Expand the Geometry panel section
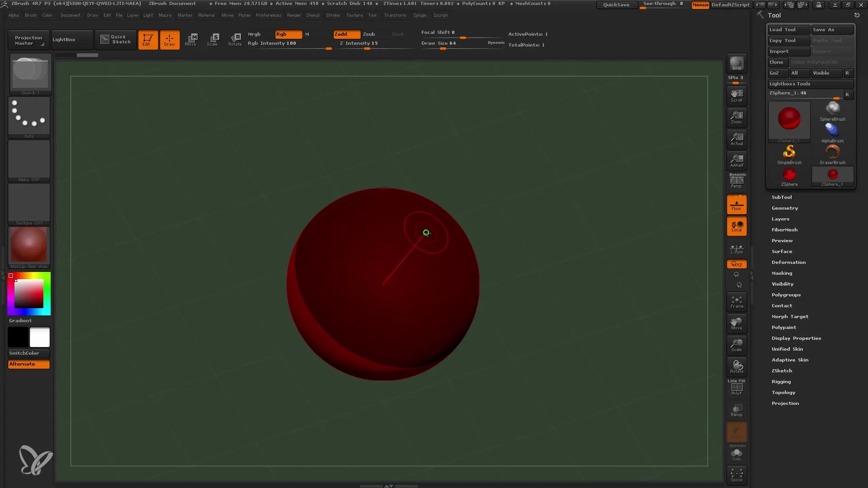 pos(784,208)
